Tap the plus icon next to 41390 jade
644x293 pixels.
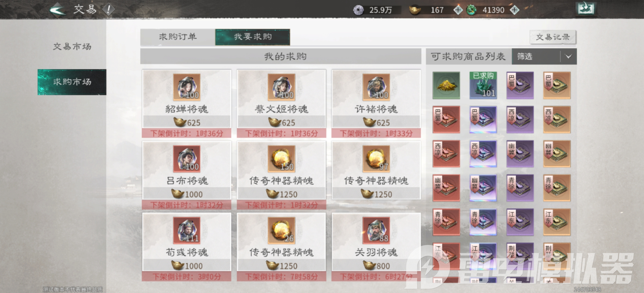[x=514, y=10]
